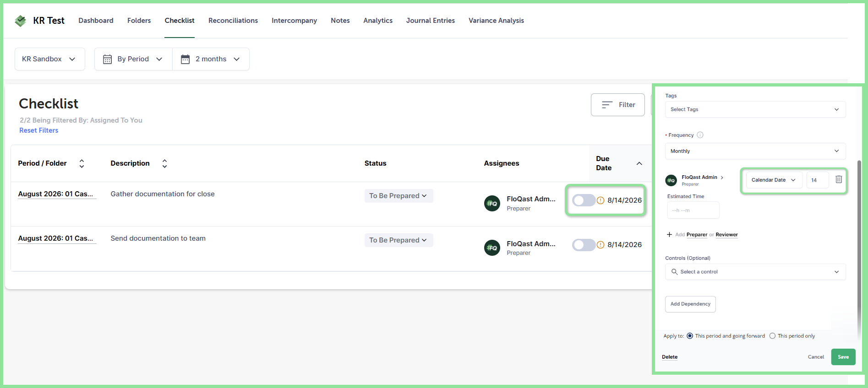Click warning icon in Gather documentation row
Screen dimensions: 868x388
coord(601,200)
